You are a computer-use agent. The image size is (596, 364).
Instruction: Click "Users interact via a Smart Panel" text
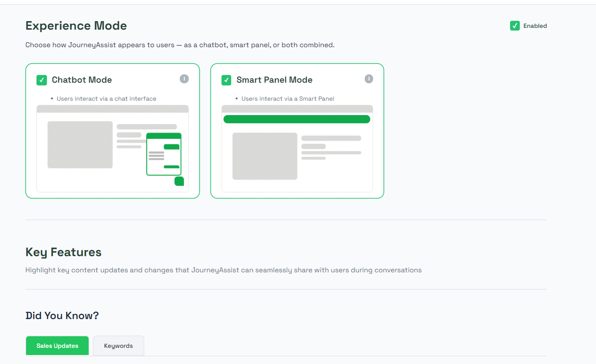(288, 99)
